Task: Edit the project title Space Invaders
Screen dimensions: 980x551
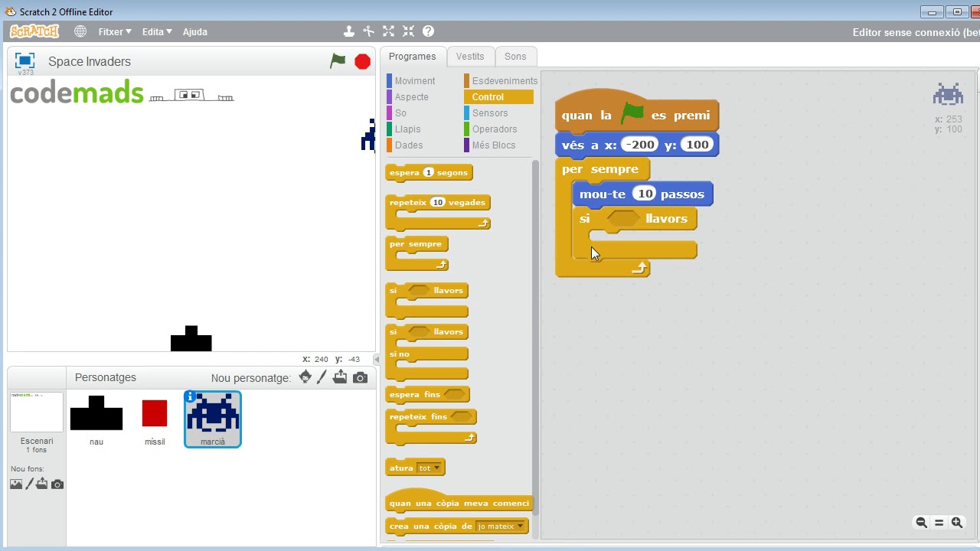Action: point(90,62)
